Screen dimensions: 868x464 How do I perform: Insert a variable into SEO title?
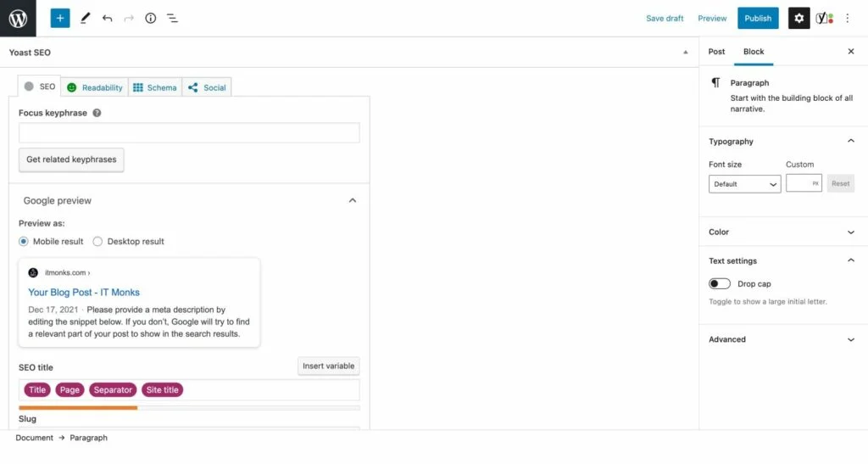pos(328,366)
